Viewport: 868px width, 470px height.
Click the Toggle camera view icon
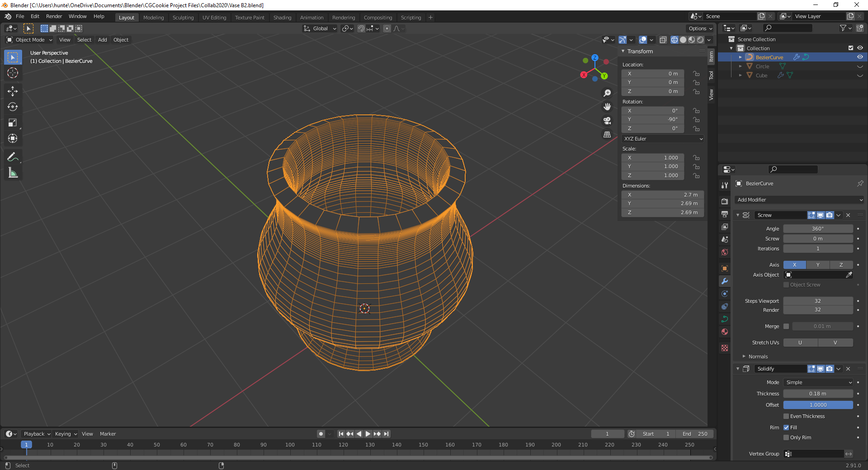[607, 121]
